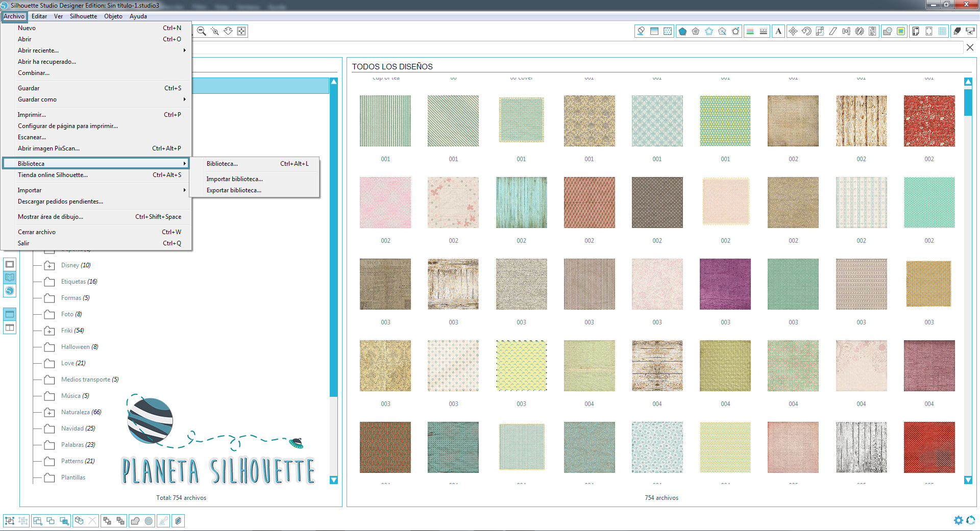Screen dimensions: 980x531
Task: Open the Objeto menu
Action: (x=113, y=16)
